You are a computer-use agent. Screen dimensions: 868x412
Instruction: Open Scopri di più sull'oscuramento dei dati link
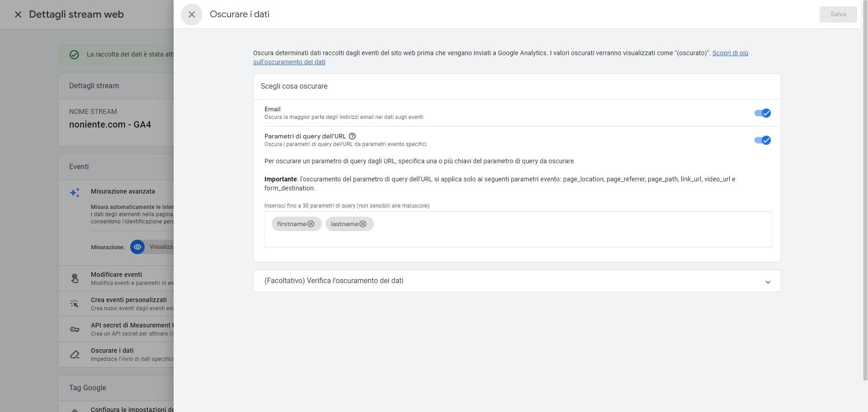(x=289, y=62)
